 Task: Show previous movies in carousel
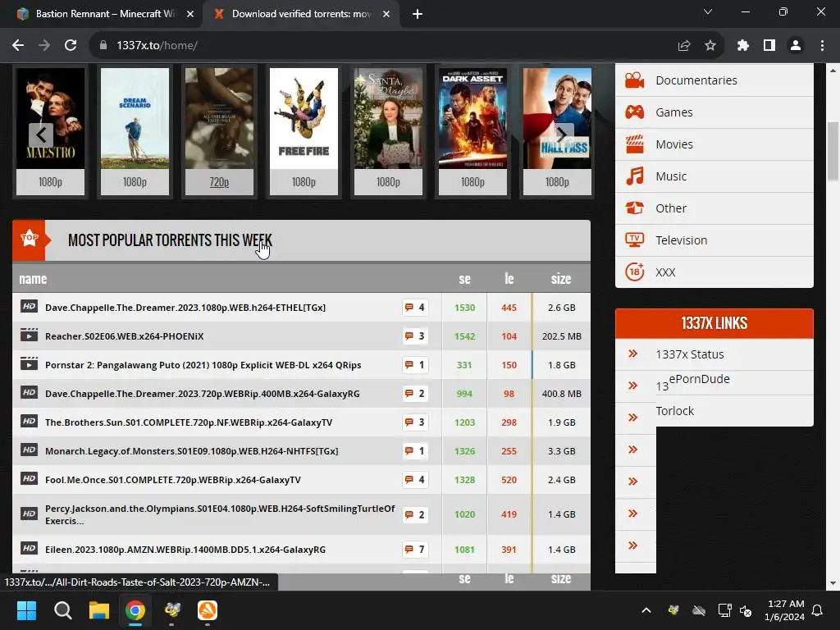click(x=41, y=135)
